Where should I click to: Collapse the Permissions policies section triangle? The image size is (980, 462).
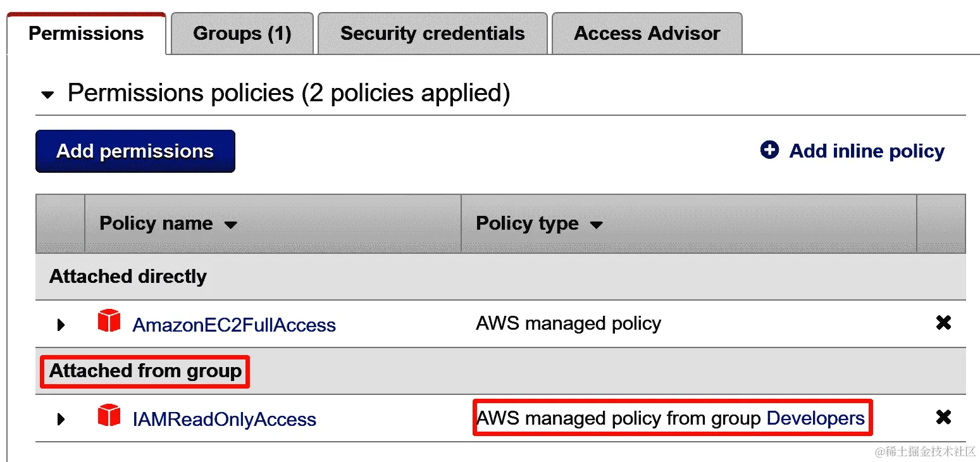point(47,95)
